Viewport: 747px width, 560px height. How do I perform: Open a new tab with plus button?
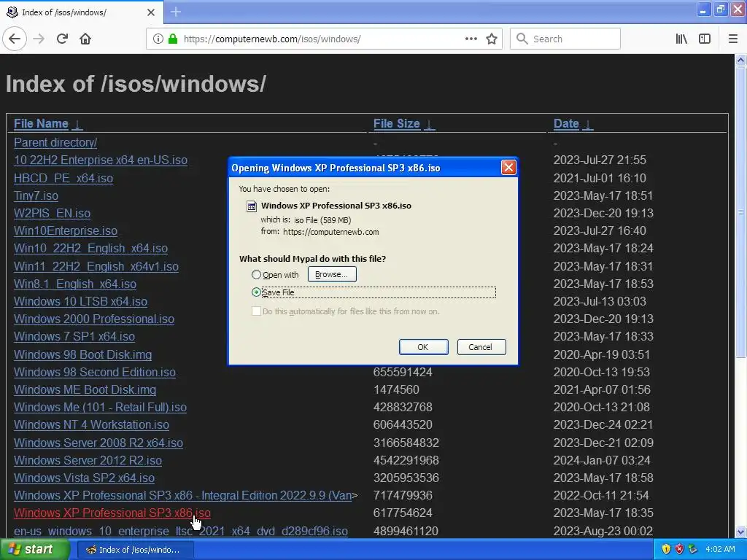(x=176, y=12)
